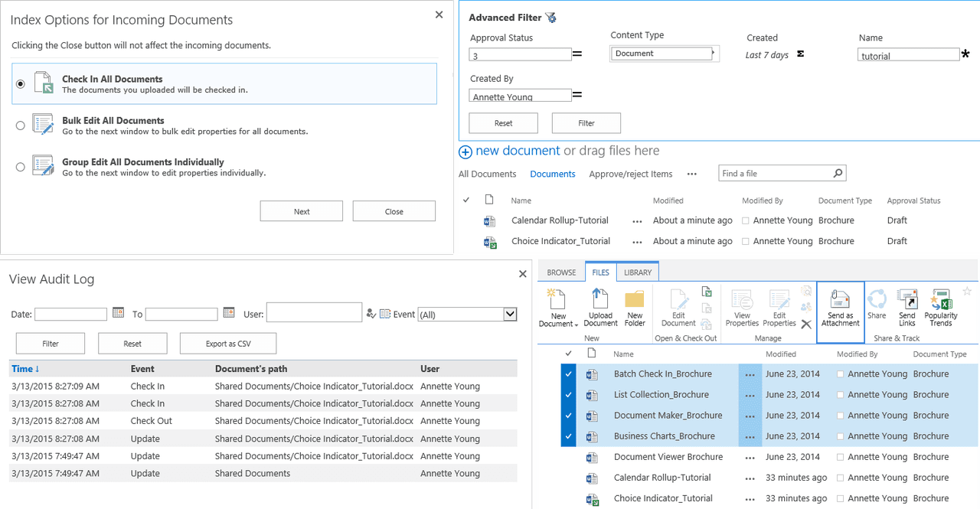Click the plus icon beside new document
Screen dimensions: 980x509
(465, 152)
